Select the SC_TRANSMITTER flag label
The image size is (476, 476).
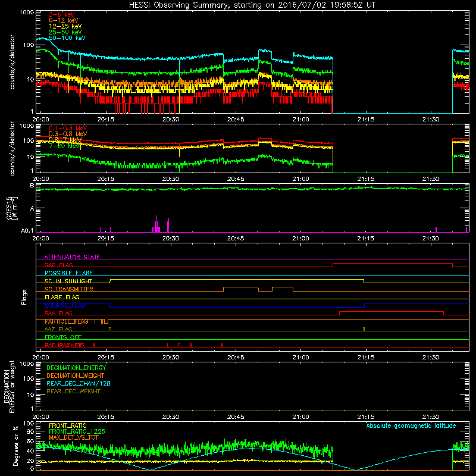coord(69,289)
